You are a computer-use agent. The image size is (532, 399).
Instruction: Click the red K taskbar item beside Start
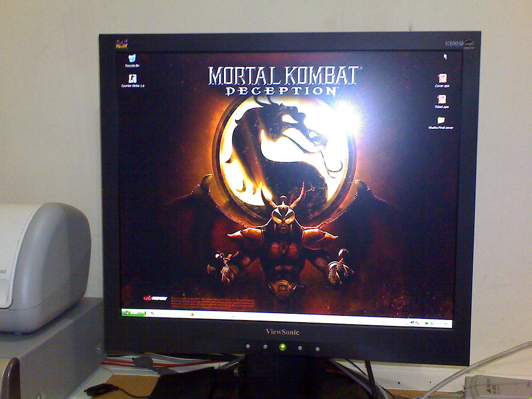(152, 313)
